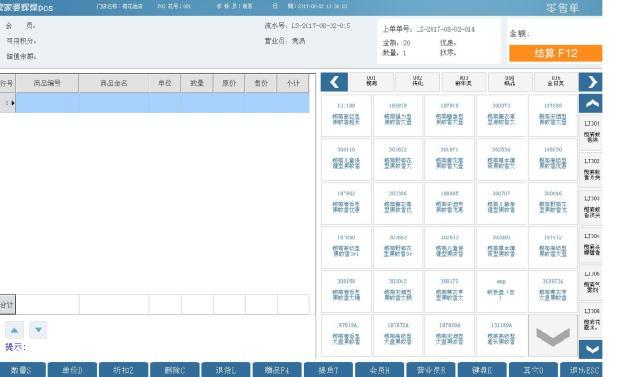Click the 营业员R salesperson button
The width and height of the screenshot is (640, 377).
pyautogui.click(x=431, y=370)
